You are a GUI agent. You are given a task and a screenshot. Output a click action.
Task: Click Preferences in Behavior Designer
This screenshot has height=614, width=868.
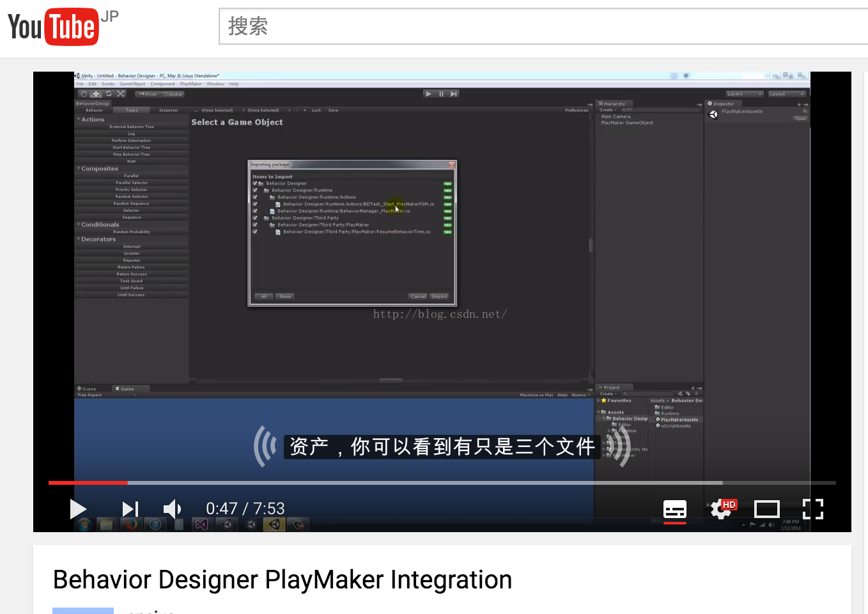coord(577,110)
